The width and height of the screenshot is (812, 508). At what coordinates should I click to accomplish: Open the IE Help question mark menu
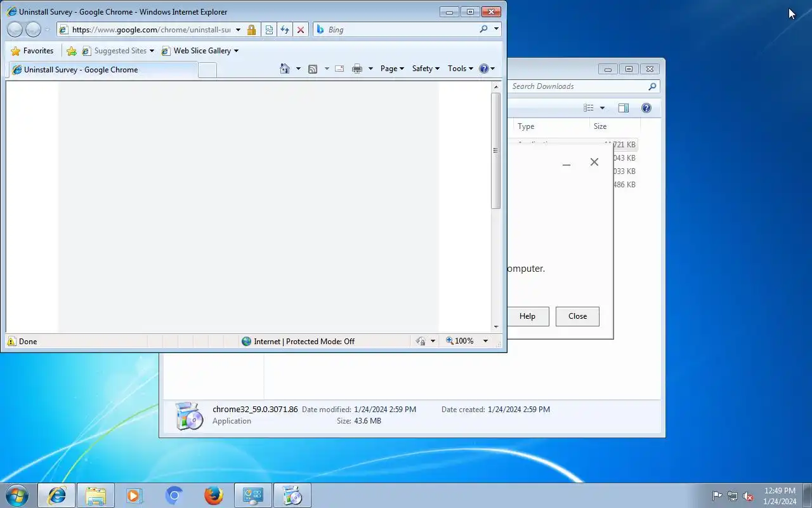(487, 69)
